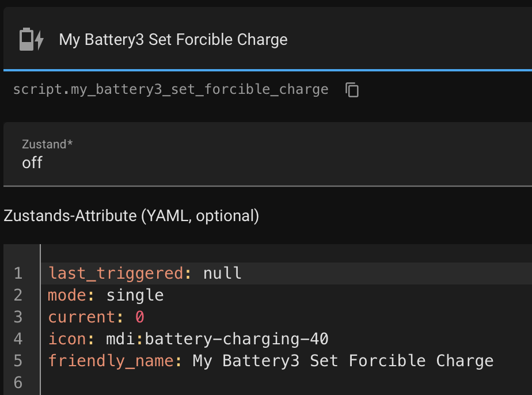Click line number 1 in editor gutter
532x395 pixels.
pos(18,273)
